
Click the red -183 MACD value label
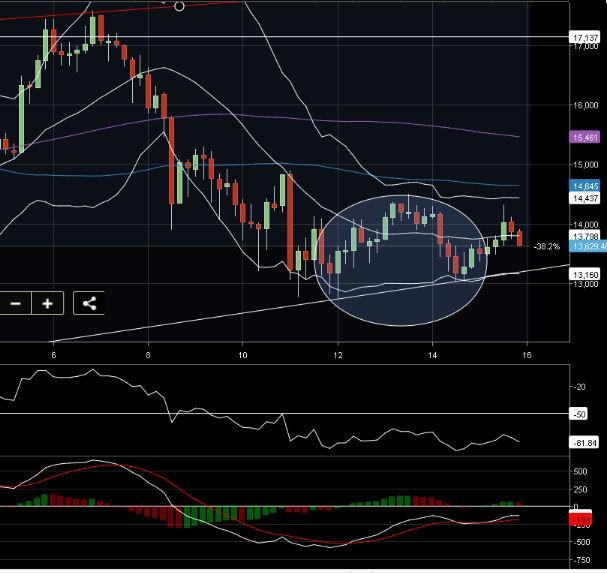pyautogui.click(x=580, y=519)
